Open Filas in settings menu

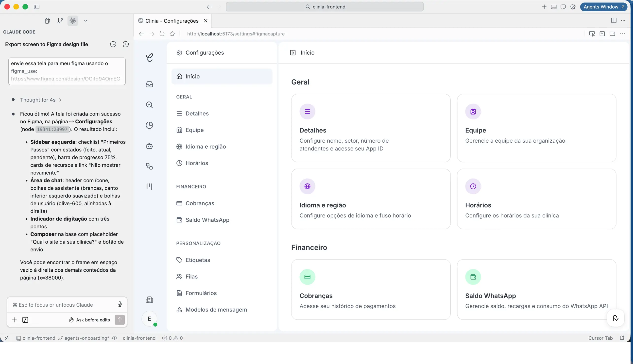click(222, 277)
